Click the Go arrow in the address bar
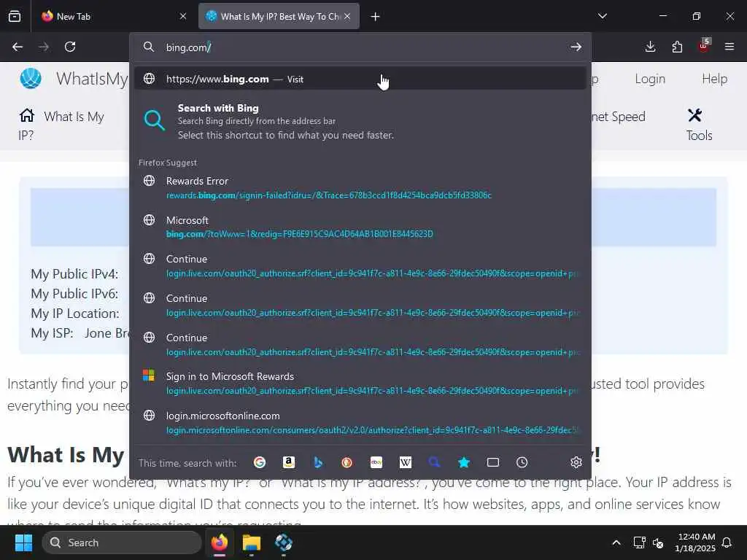Viewport: 747px width, 560px height. [576, 47]
